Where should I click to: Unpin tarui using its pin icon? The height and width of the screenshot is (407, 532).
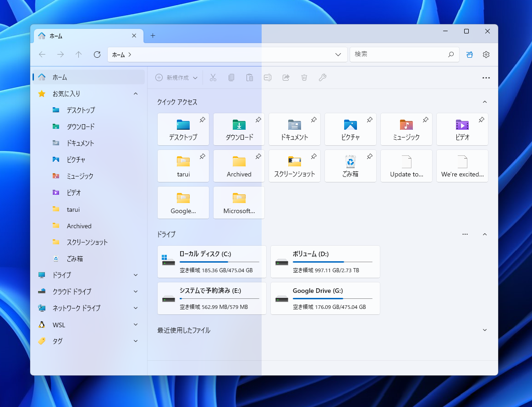203,156
